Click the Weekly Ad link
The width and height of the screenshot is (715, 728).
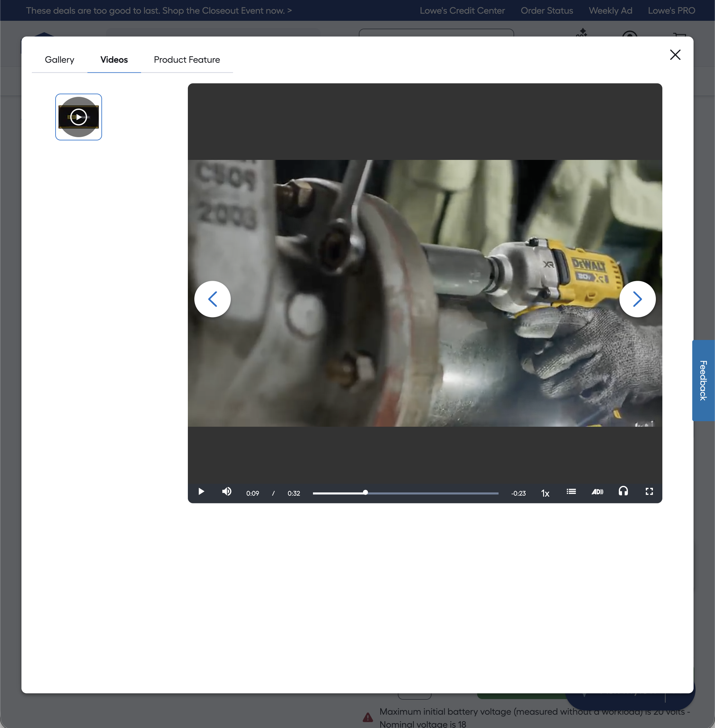[x=610, y=10]
